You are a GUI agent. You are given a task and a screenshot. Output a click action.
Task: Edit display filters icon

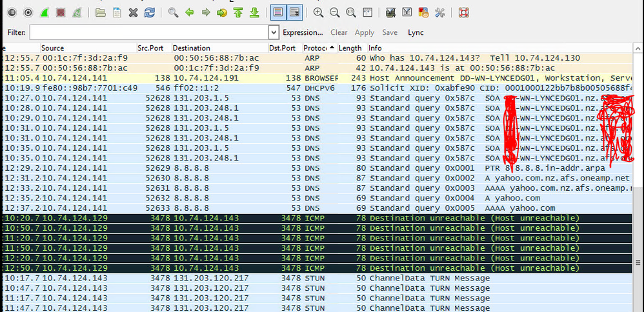[x=407, y=13]
